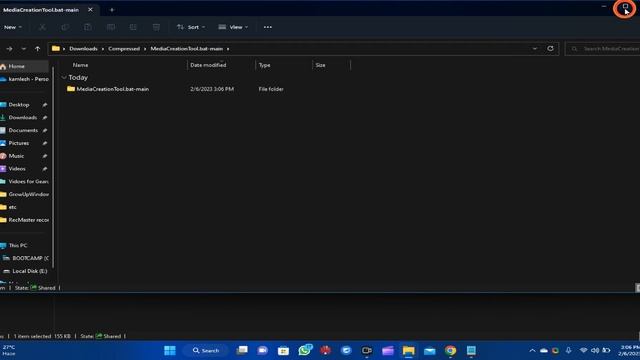Open Videos for Gean folder in sidebar
The height and width of the screenshot is (360, 640).
click(x=24, y=182)
